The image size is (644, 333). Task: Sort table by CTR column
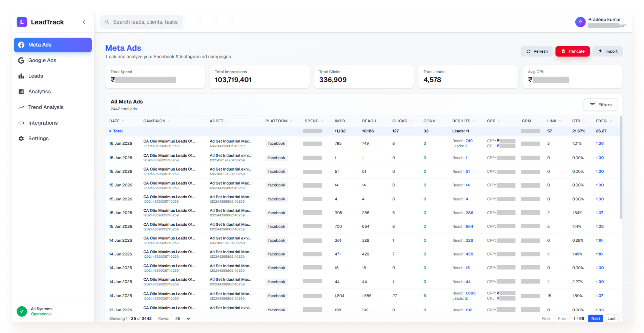coord(578,121)
